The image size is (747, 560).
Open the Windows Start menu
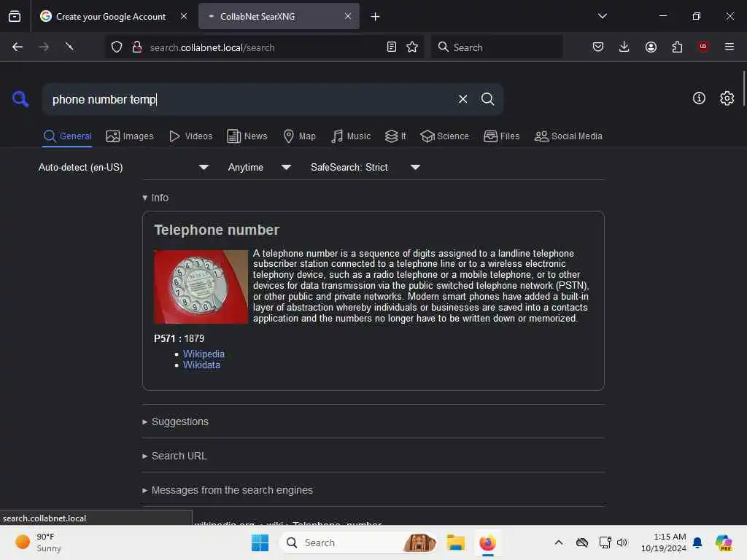point(260,542)
